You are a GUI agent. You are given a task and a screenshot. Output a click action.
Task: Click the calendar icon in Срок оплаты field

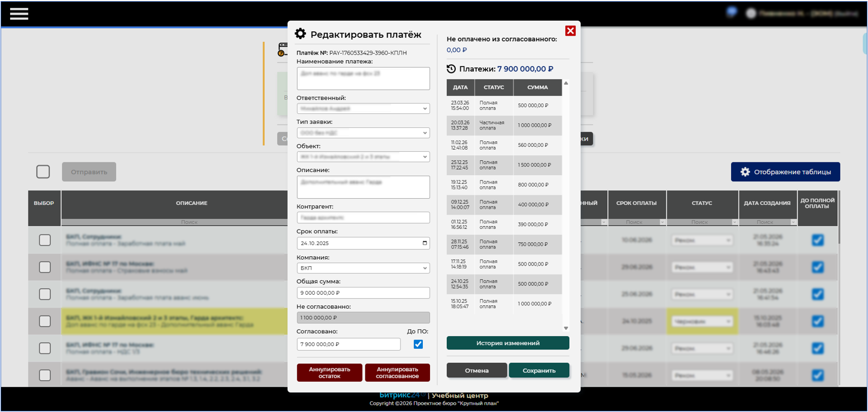[x=425, y=243]
